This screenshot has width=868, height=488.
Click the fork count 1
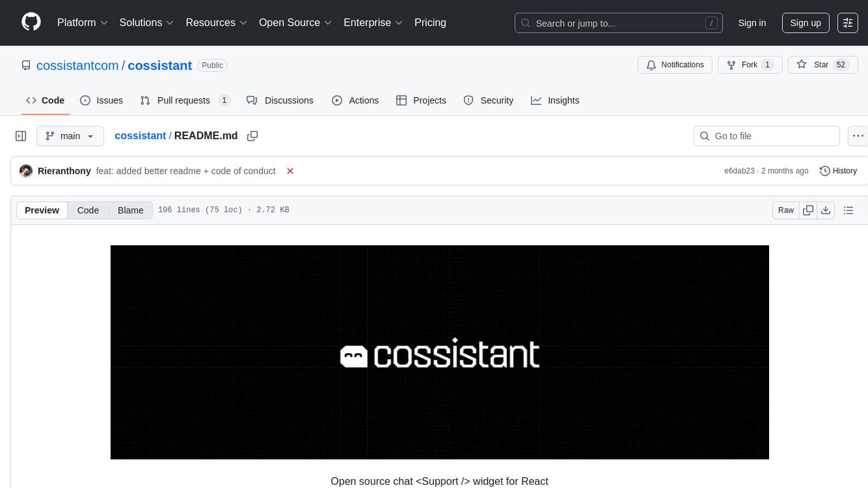click(x=767, y=65)
